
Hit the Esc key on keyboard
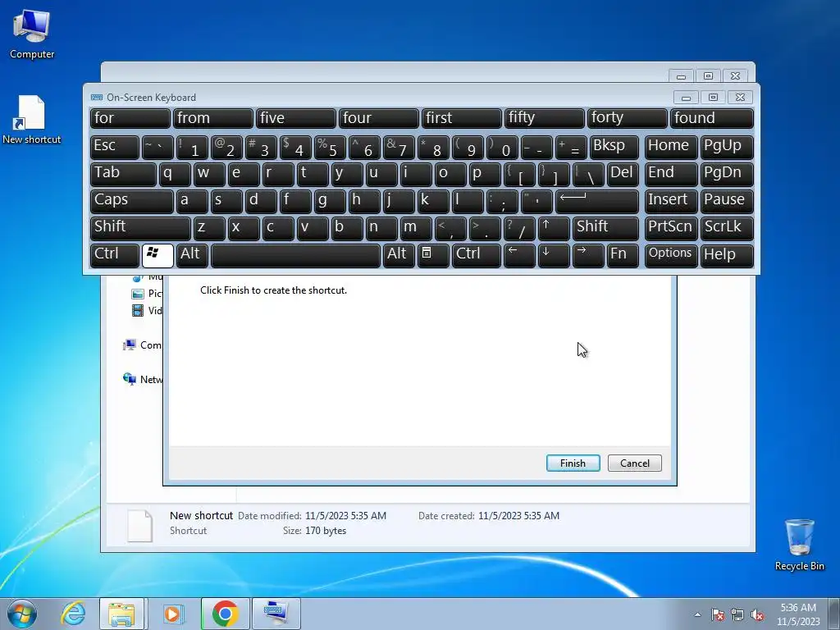(114, 147)
